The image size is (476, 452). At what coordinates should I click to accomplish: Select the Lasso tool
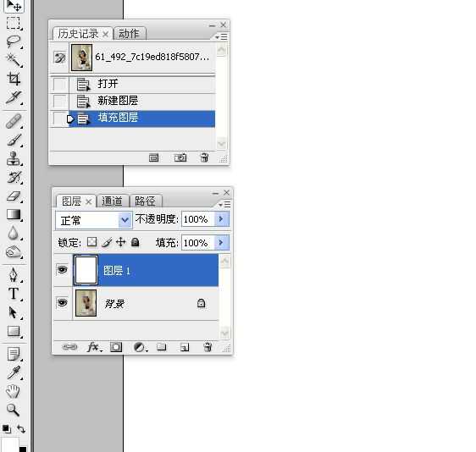tap(14, 41)
